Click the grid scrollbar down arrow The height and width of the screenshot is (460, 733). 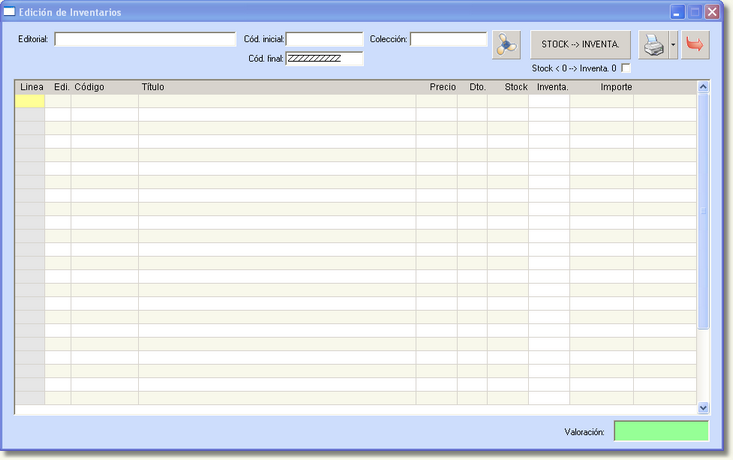(x=703, y=408)
